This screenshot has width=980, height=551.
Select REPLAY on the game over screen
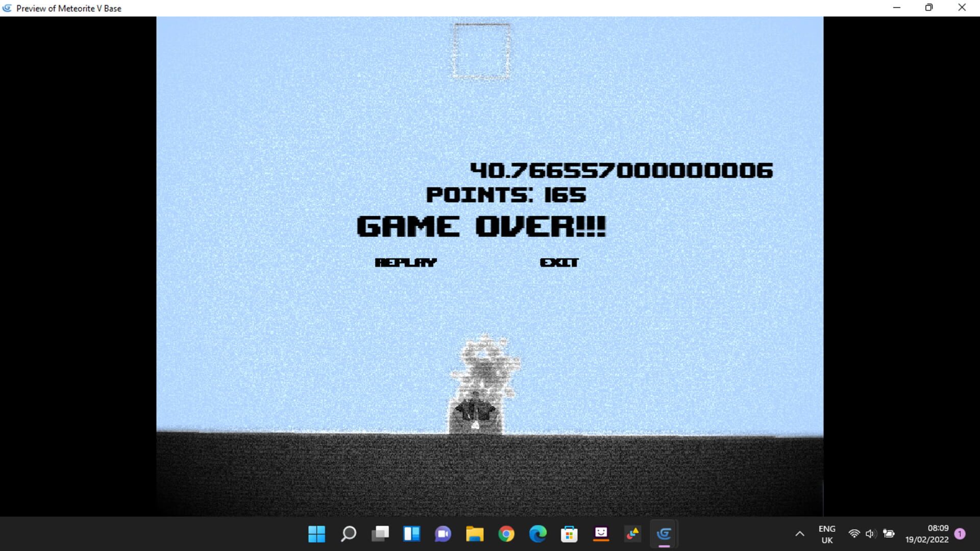[407, 262]
